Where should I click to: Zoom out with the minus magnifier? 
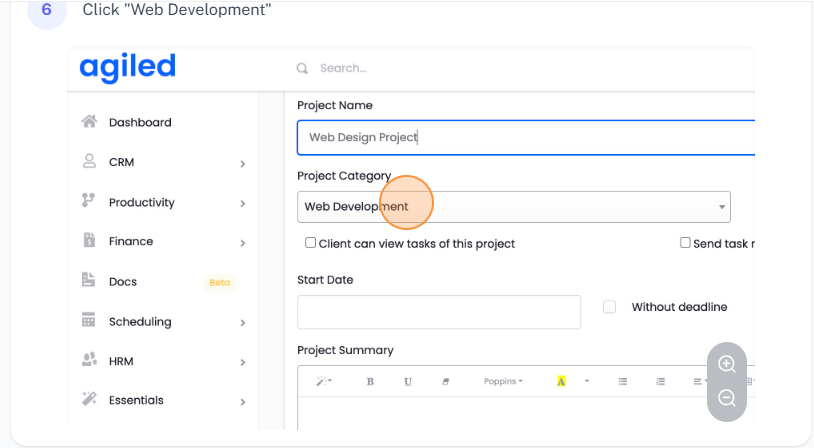point(727,399)
